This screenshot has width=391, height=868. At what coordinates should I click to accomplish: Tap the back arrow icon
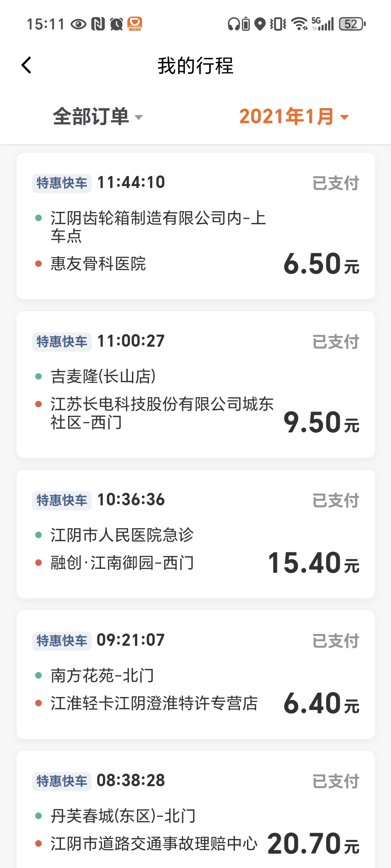tap(26, 65)
